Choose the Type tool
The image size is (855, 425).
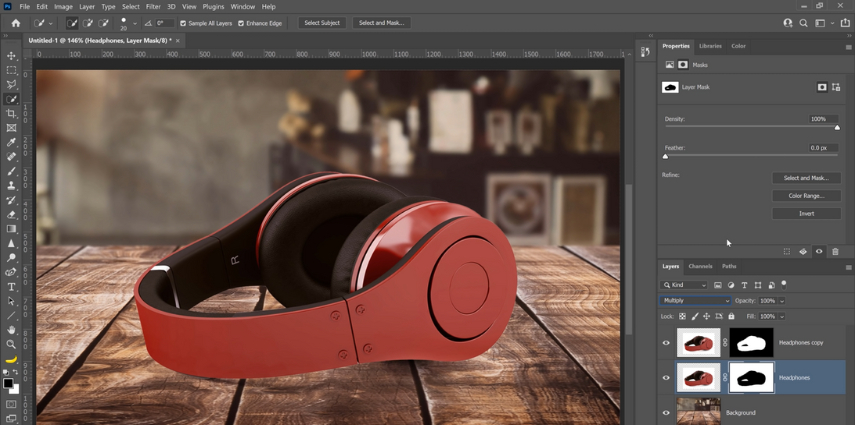[x=12, y=287]
